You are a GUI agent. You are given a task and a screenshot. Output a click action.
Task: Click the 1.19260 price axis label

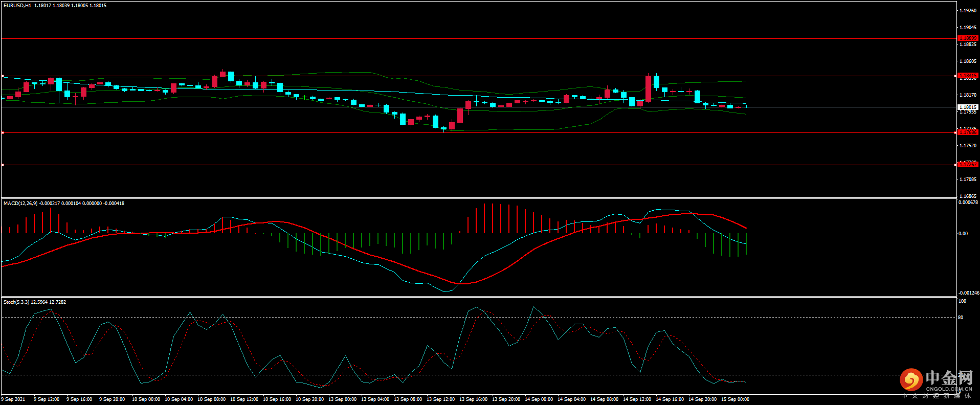click(x=968, y=11)
